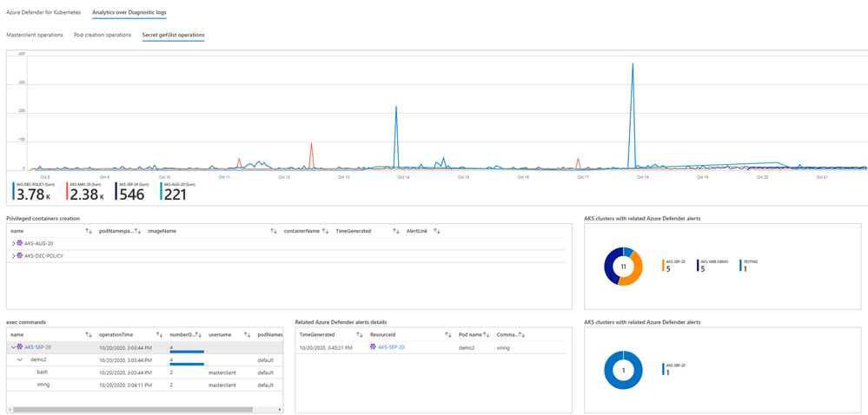Switch to Masterclient operations tab

point(35,35)
